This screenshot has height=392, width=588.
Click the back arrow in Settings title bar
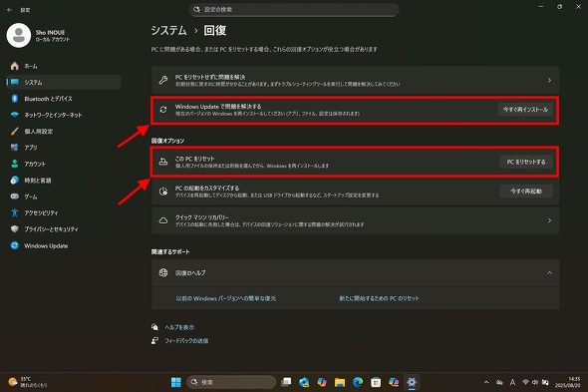pyautogui.click(x=10, y=10)
